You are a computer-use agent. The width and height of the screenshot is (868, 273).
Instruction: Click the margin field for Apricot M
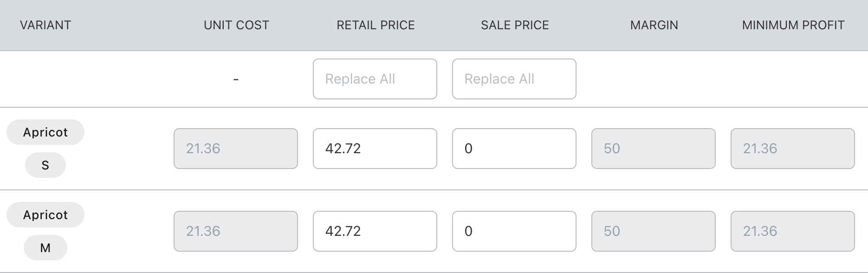653,231
